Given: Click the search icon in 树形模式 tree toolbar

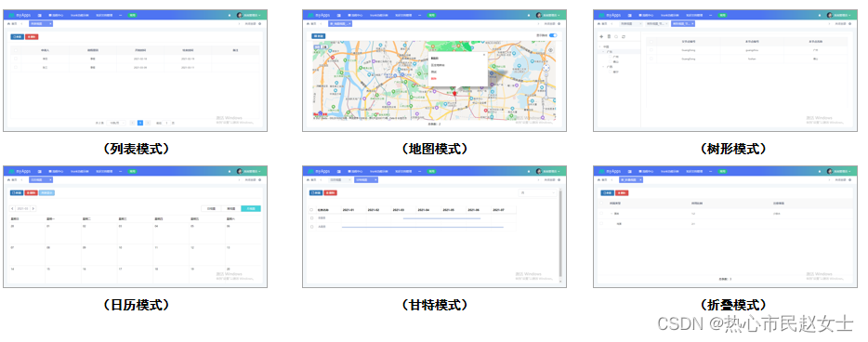Looking at the screenshot, I should tap(616, 36).
